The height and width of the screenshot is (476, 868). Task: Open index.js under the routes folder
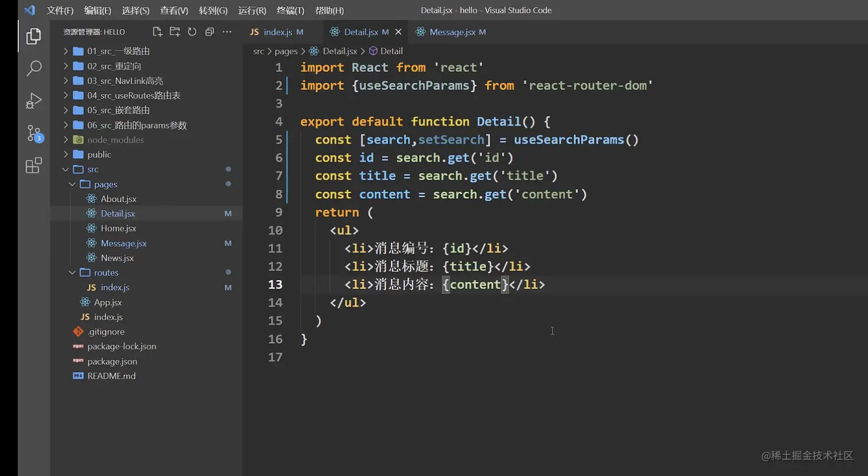tap(146, 287)
